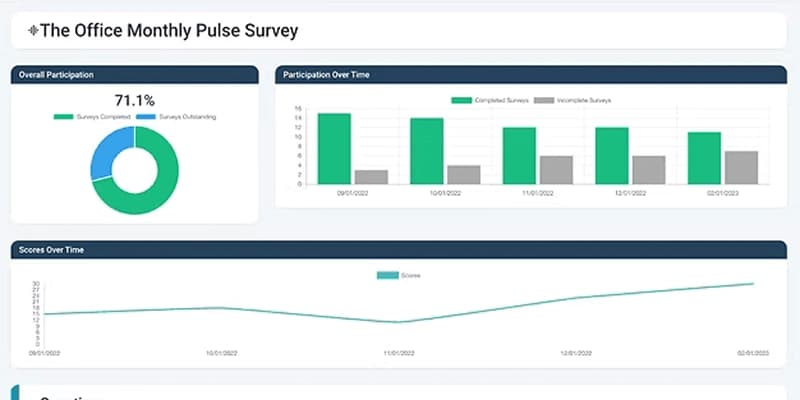This screenshot has height=400, width=800.
Task: Click the Incomplete Surveys legend label
Action: coord(584,101)
